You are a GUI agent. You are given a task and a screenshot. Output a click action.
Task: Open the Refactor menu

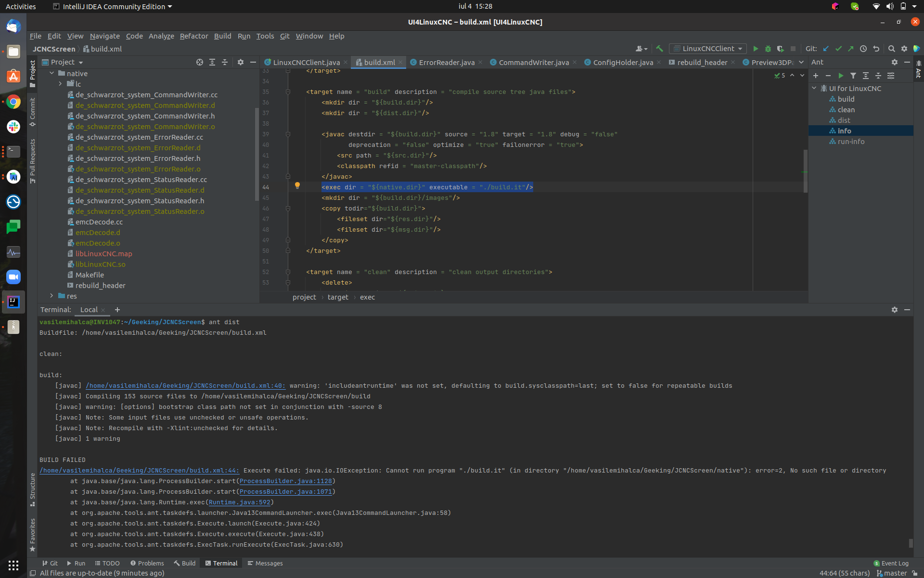(x=194, y=36)
